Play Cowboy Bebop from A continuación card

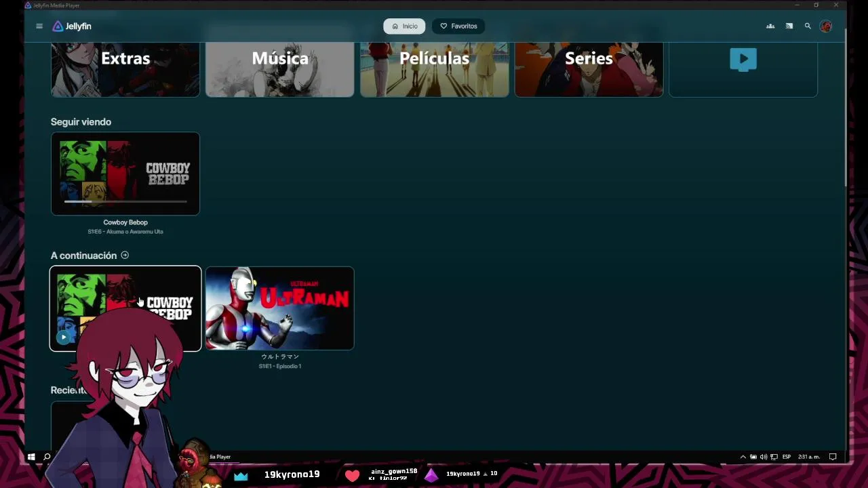(x=63, y=337)
